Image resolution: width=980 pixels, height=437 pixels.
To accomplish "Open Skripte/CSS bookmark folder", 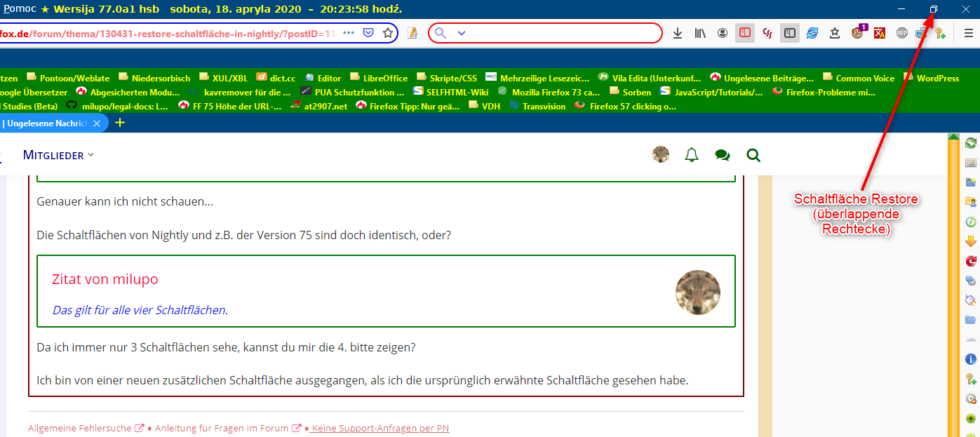I will 447,78.
